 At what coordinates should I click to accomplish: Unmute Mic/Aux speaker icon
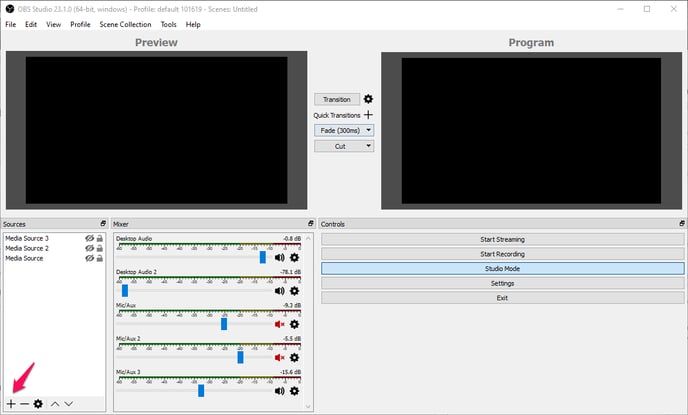pos(280,324)
